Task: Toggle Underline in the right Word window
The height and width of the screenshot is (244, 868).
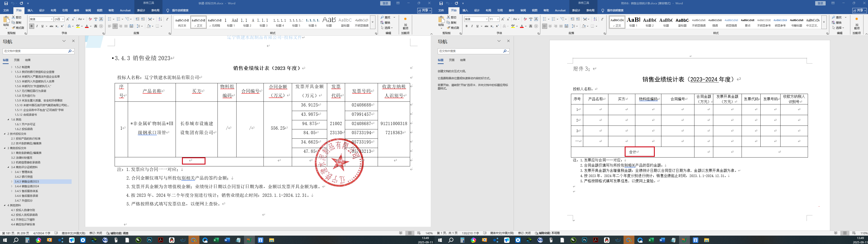Action: 477,26
